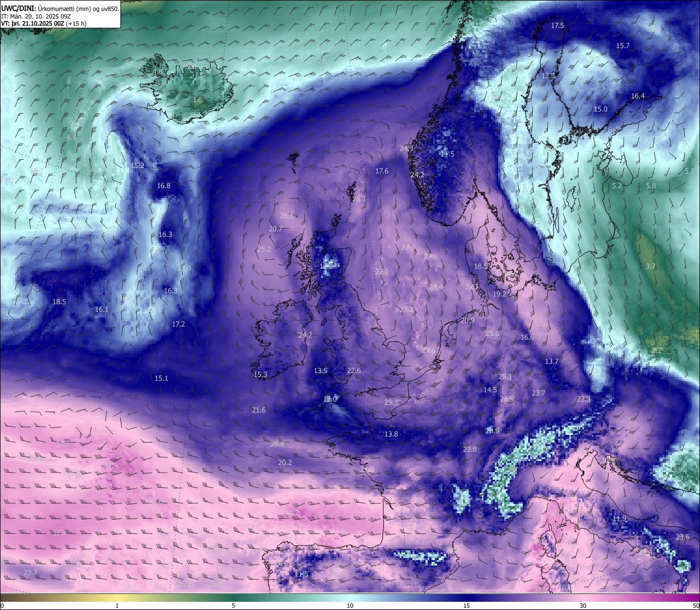The height and width of the screenshot is (610, 700).
Task: Click the 27.0 value in the North Sea
Action: coord(382,271)
